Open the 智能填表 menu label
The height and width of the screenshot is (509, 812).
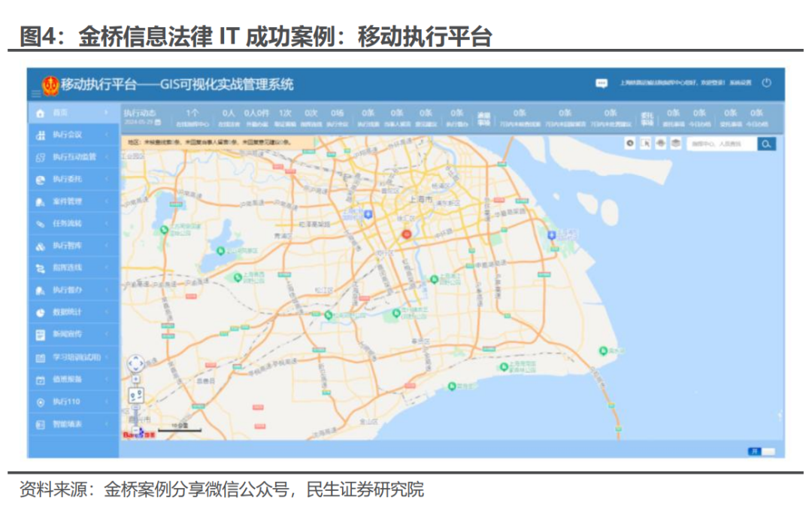tap(68, 425)
